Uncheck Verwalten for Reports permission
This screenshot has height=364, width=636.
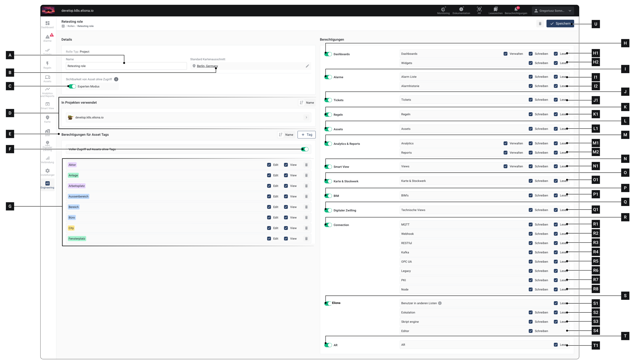(x=505, y=153)
